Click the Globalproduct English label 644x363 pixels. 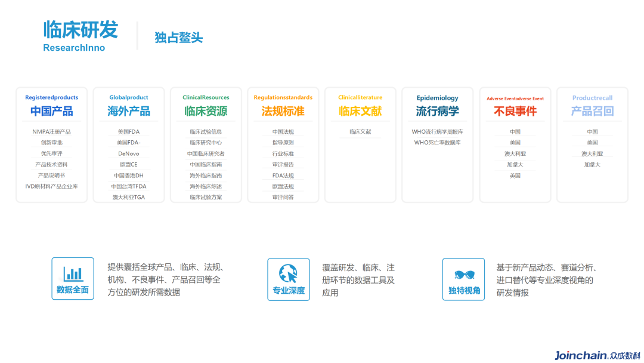pos(129,97)
